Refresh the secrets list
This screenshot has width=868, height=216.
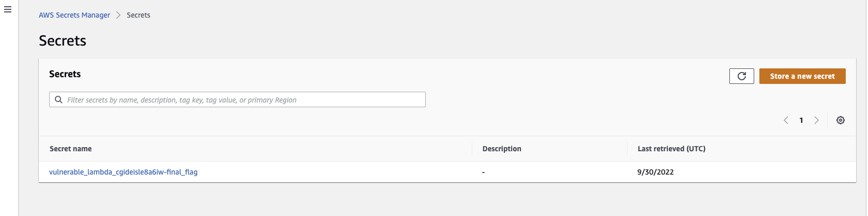[741, 76]
